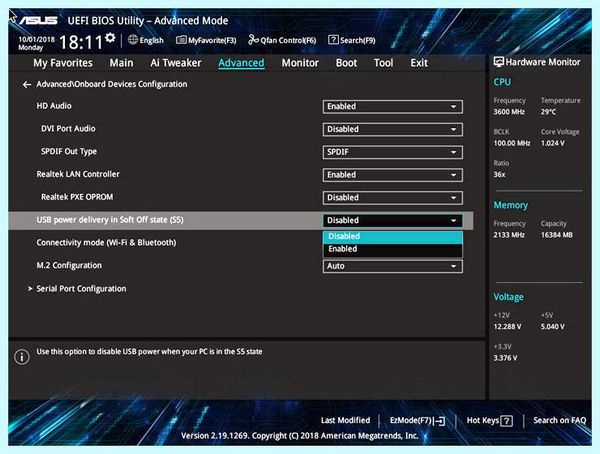Click the 3600 MHz CPU frequency value
This screenshot has height=454, width=600.
509,112
